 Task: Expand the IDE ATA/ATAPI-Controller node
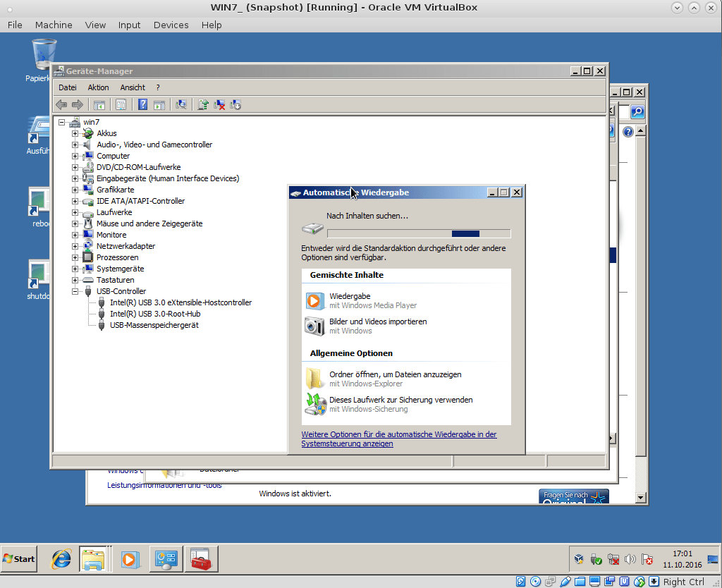75,201
